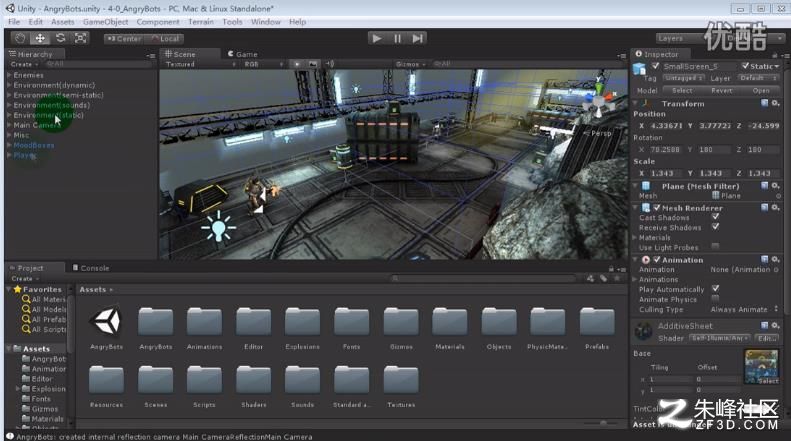Open the Animations folder in Assets

pyautogui.click(x=204, y=321)
